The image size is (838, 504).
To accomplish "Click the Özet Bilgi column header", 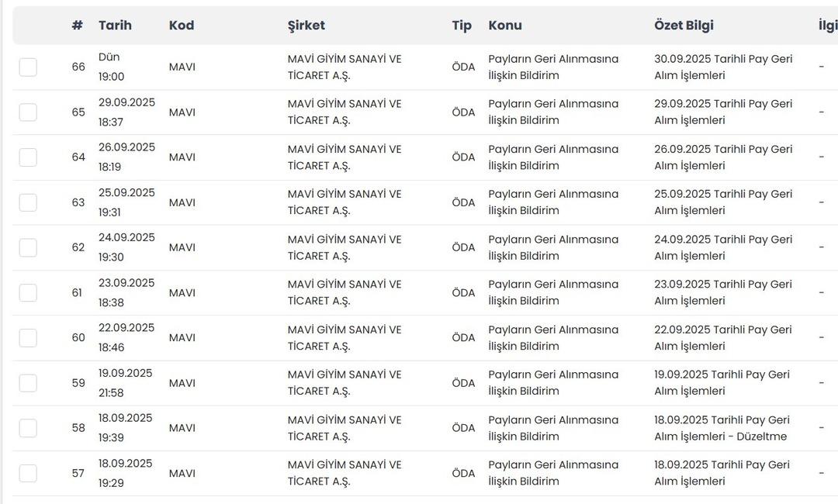I will [684, 26].
